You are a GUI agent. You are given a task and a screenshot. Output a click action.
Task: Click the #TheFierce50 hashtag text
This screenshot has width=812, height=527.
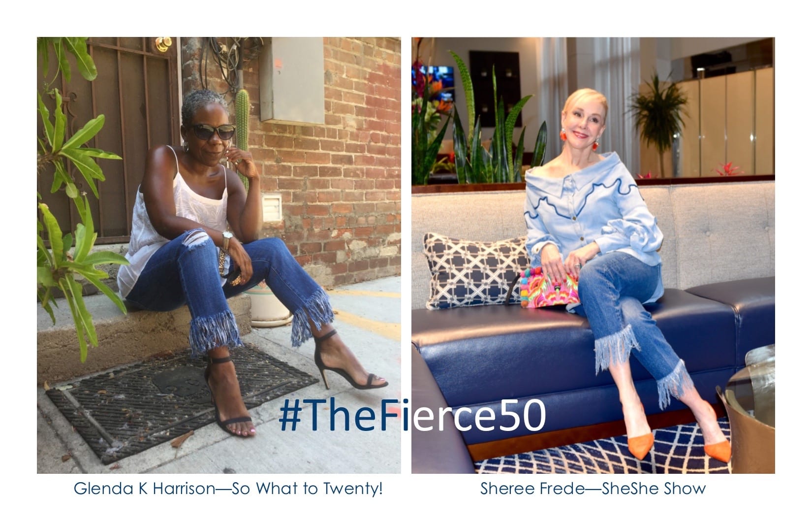(x=412, y=416)
